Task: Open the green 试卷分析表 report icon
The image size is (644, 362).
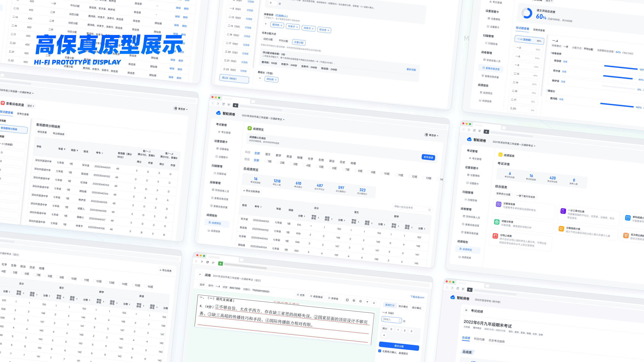Action: (497, 222)
